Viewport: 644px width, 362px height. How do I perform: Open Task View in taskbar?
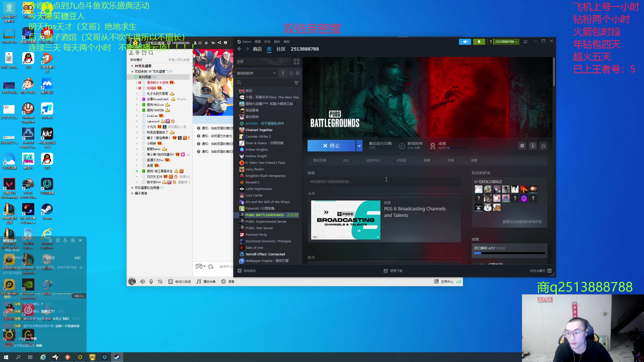[30, 357]
